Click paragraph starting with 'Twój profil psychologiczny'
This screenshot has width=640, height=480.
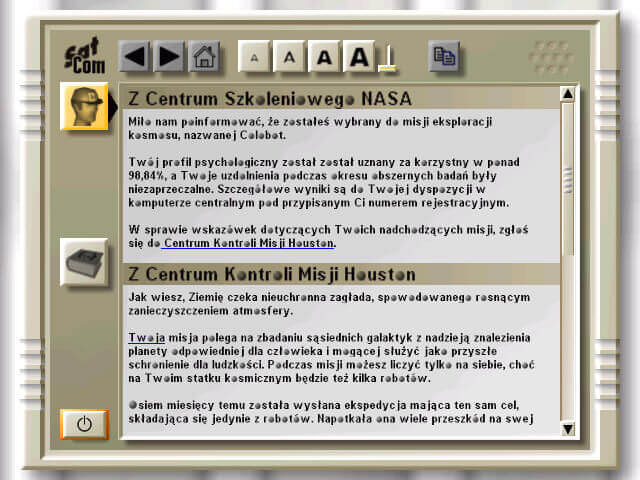(324, 182)
